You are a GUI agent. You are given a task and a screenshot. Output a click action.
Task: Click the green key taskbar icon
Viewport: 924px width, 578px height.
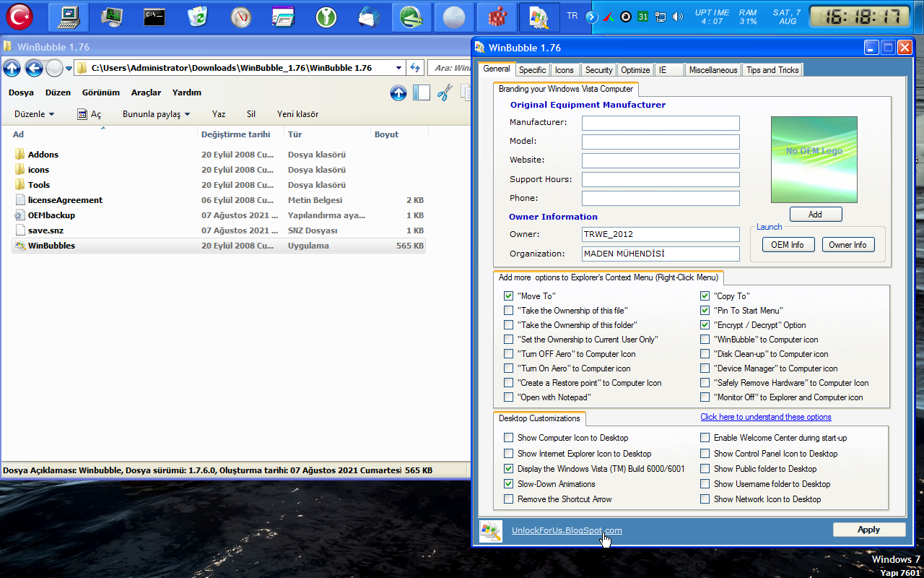point(327,17)
